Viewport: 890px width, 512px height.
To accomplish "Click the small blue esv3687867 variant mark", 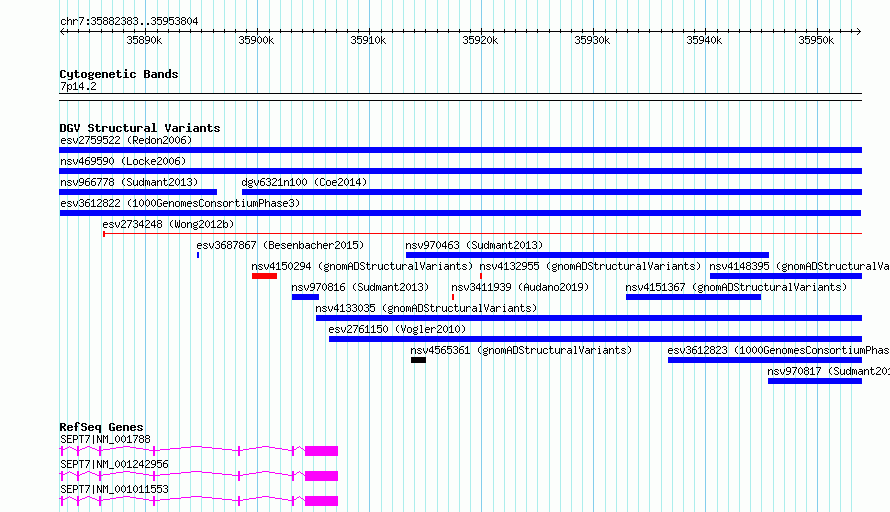I will (x=198, y=255).
